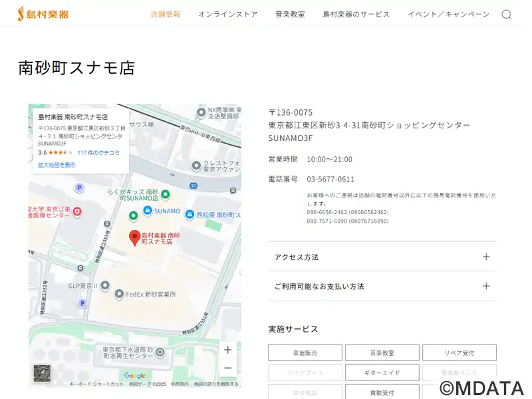Zoom out the map with minus button
Viewport: 532px width, 399px height.
click(228, 368)
